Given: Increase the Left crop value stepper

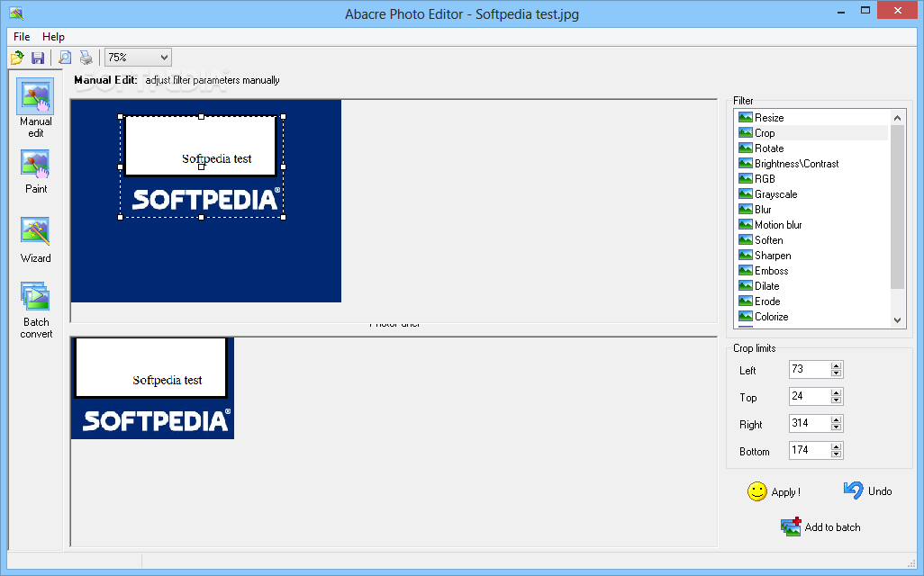Looking at the screenshot, I should (836, 365).
